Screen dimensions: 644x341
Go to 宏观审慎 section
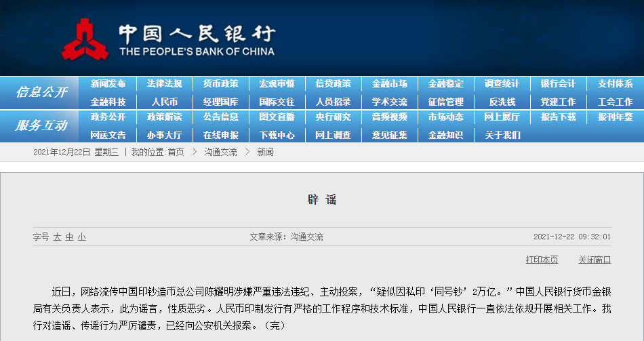(x=277, y=84)
